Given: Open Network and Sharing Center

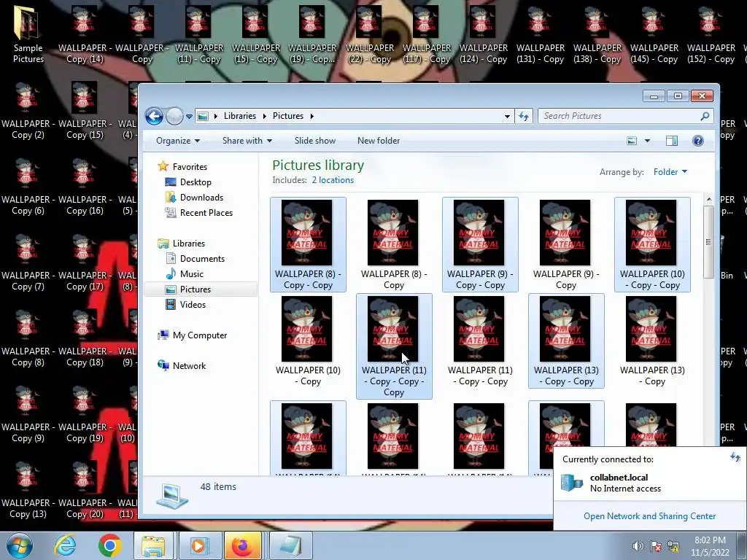Looking at the screenshot, I should click(x=649, y=516).
